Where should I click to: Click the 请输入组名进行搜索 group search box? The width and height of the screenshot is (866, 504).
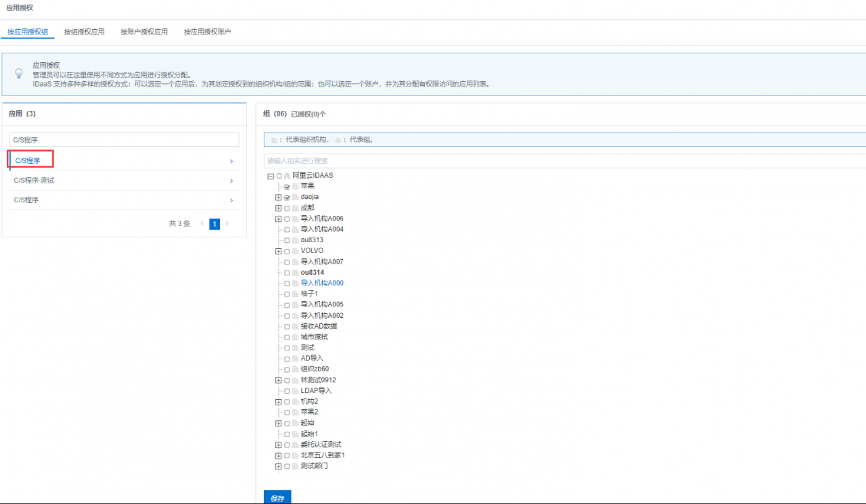click(x=565, y=161)
